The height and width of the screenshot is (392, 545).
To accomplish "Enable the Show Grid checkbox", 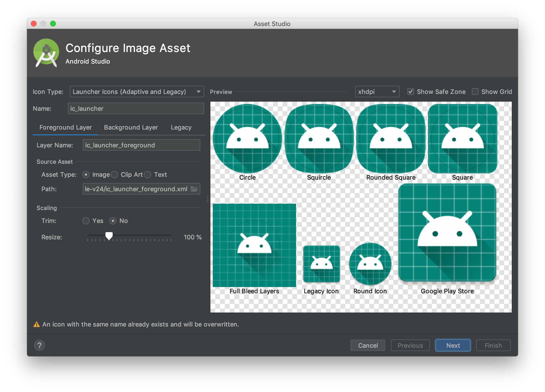I will (x=475, y=92).
